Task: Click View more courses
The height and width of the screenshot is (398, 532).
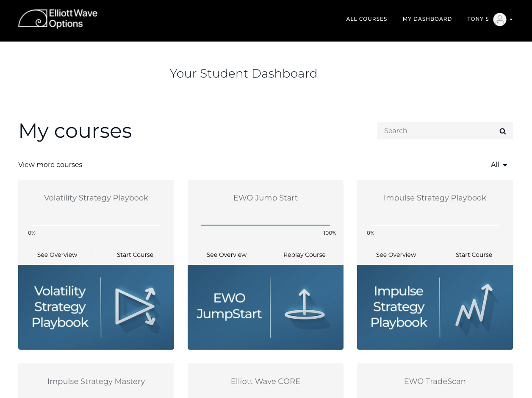Action: (x=50, y=164)
